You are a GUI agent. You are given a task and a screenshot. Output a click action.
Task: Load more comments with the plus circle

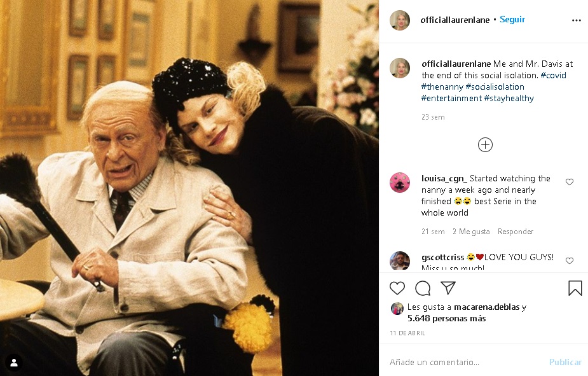(485, 145)
